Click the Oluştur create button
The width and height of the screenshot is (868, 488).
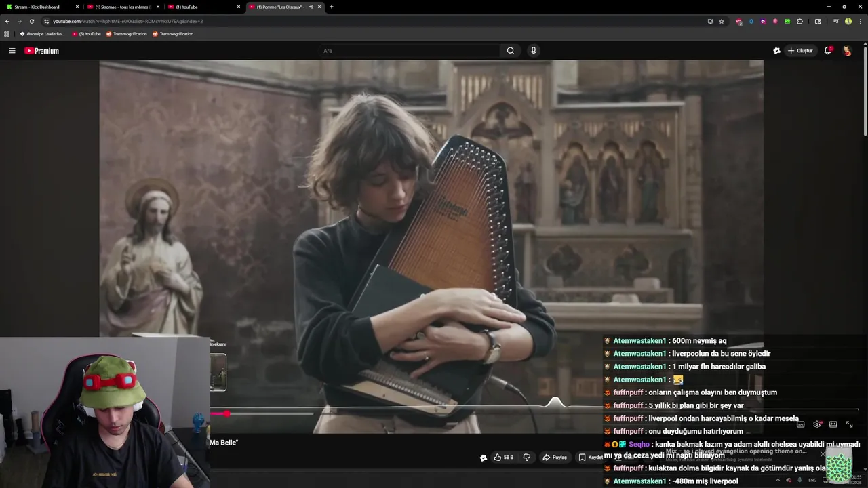click(x=800, y=51)
